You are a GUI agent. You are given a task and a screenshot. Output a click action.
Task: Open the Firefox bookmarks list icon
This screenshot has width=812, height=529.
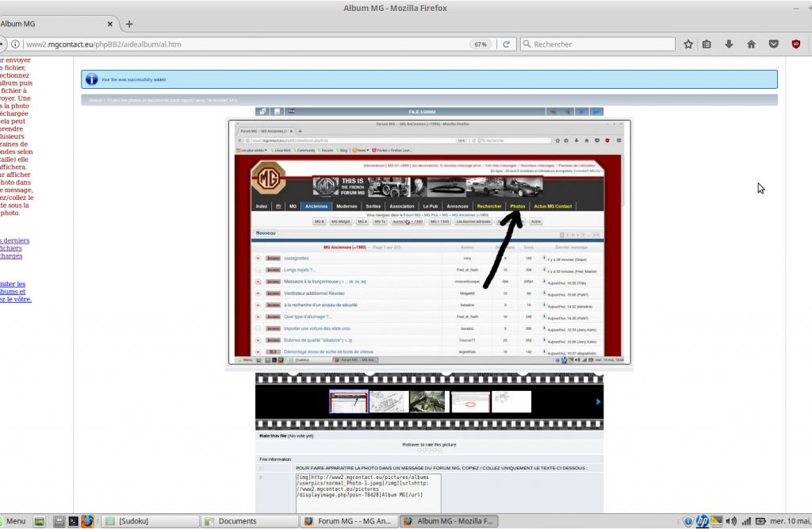(x=707, y=44)
